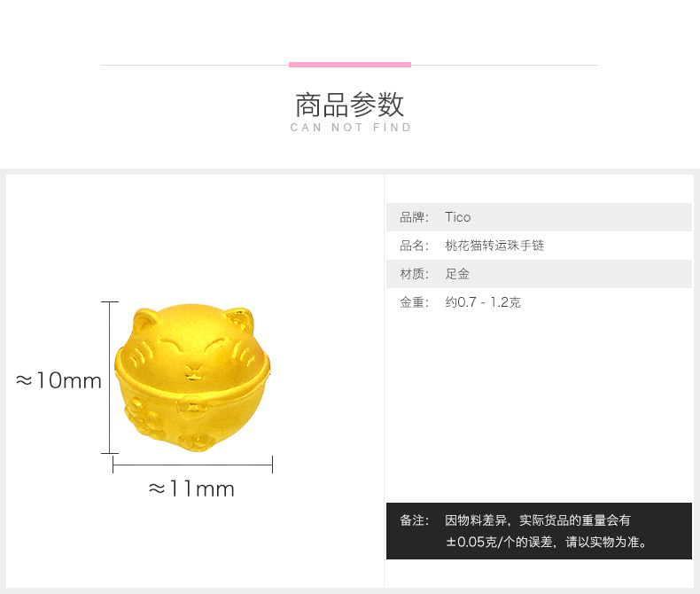This screenshot has height=594, width=700.
Task: Click the cat bead's left ear
Action: (x=145, y=320)
